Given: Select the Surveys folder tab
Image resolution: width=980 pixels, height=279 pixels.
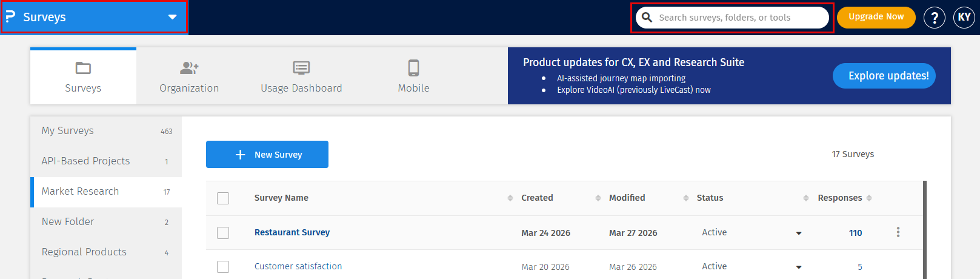Looking at the screenshot, I should coord(83,76).
